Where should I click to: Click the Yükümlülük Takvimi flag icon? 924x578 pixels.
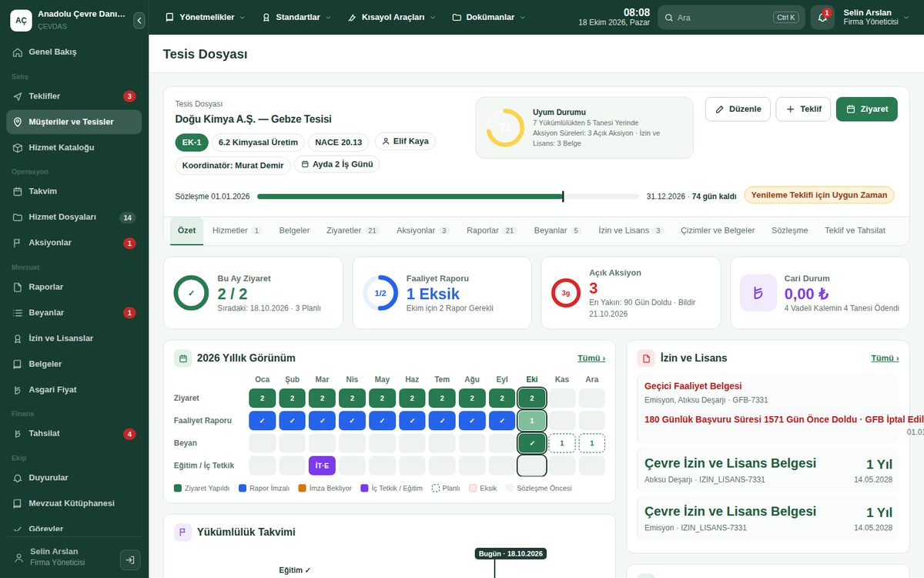click(x=182, y=532)
